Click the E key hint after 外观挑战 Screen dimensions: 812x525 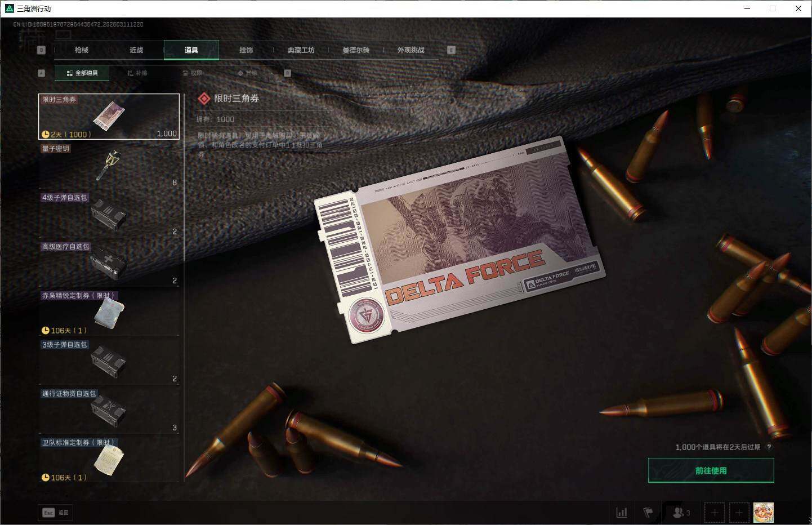[451, 50]
